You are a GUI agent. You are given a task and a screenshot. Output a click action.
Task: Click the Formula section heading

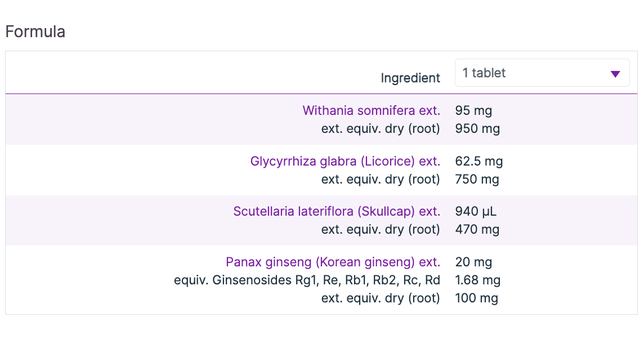[35, 32]
